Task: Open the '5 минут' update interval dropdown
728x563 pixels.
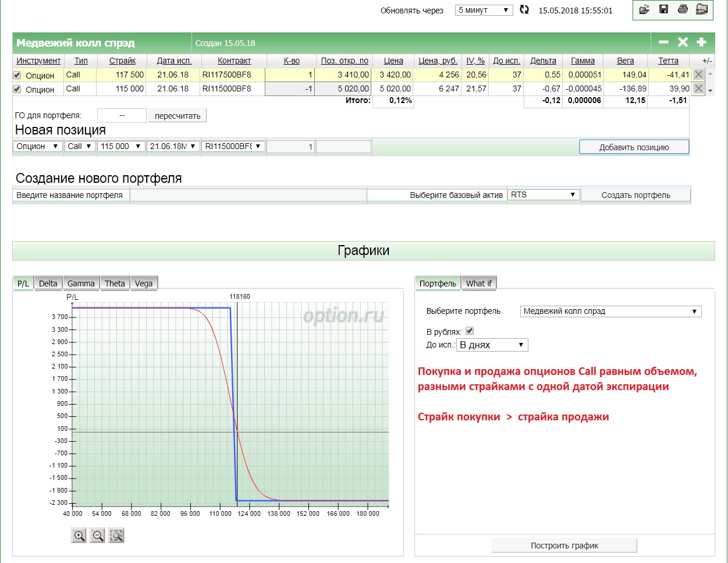Action: pos(484,10)
